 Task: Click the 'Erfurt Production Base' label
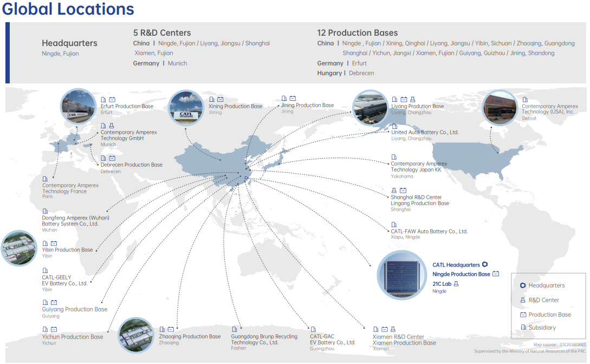coord(127,106)
